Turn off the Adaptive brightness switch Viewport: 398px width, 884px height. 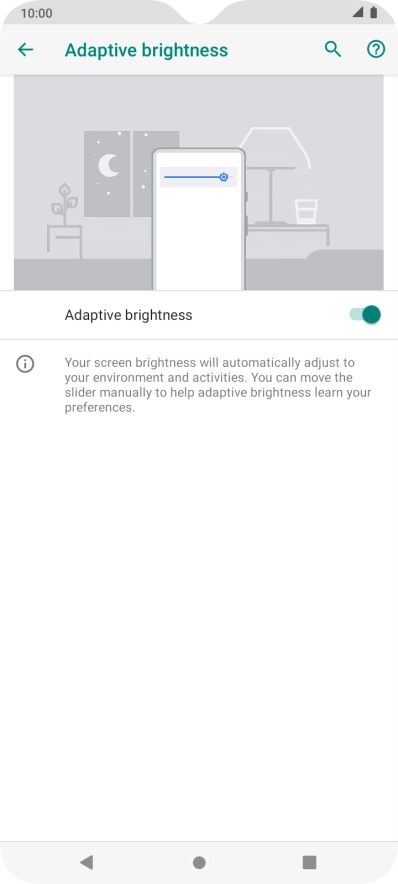(x=365, y=315)
